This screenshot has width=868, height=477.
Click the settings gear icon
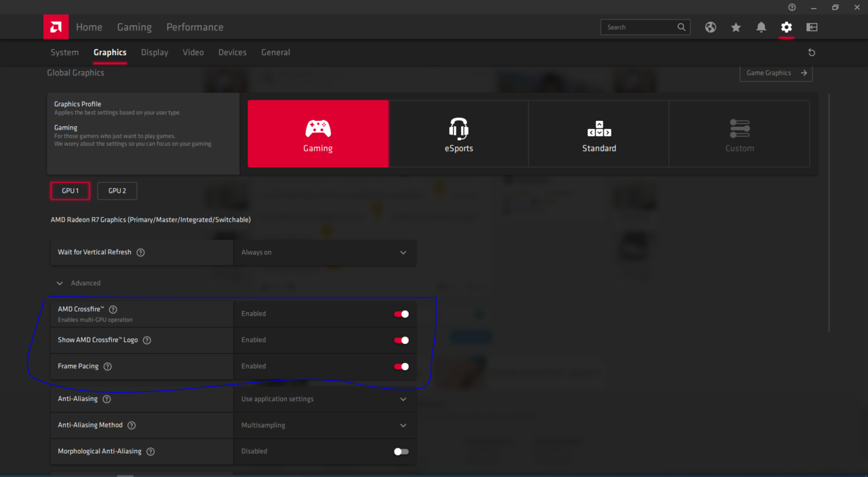[786, 27]
